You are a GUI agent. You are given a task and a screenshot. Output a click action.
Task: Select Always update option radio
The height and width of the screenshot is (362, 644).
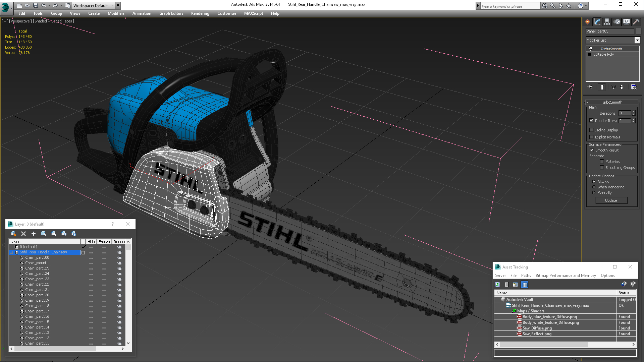coord(594,182)
